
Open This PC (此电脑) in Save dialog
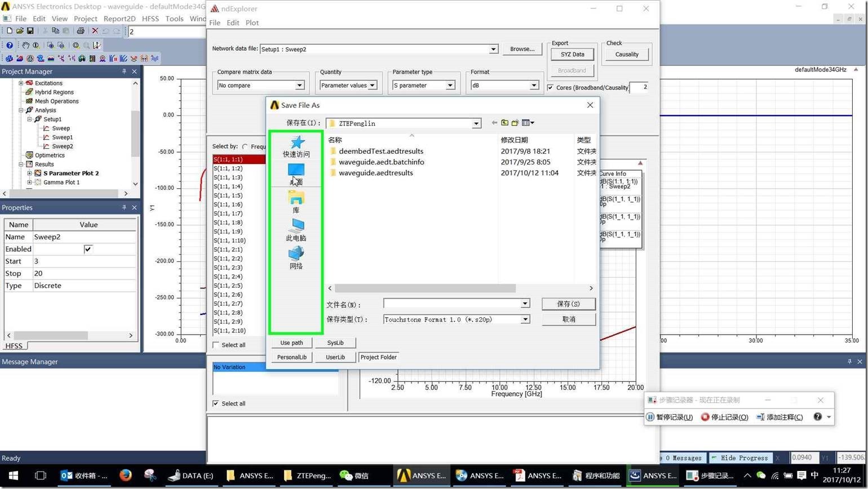pos(296,230)
